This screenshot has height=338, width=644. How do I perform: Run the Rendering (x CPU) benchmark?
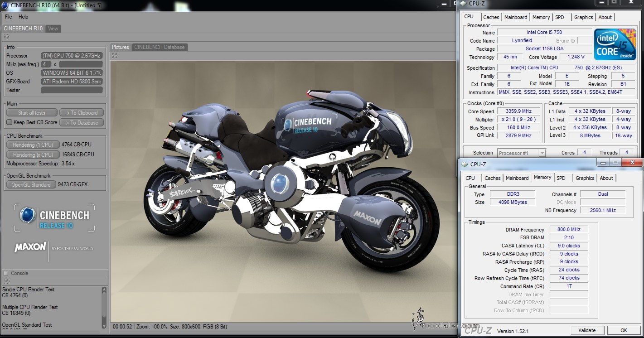33,155
